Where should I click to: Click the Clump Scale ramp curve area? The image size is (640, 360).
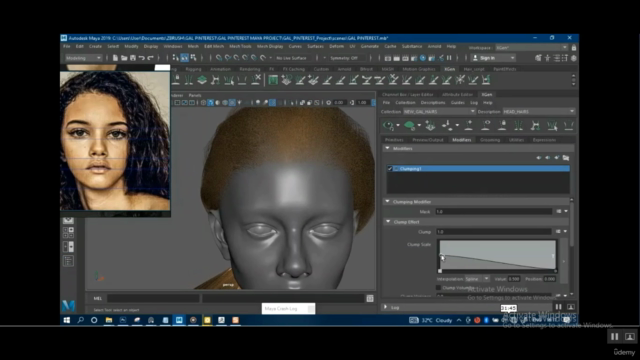[x=497, y=255]
